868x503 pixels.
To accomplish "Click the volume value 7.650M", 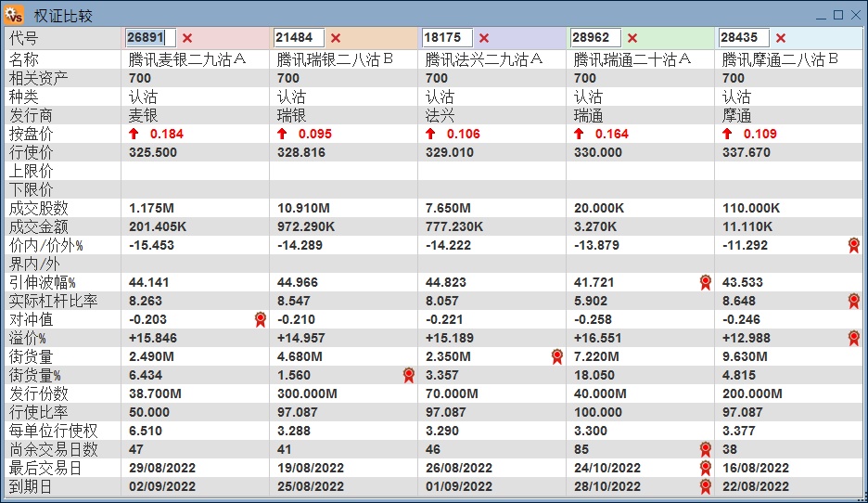I will [448, 208].
